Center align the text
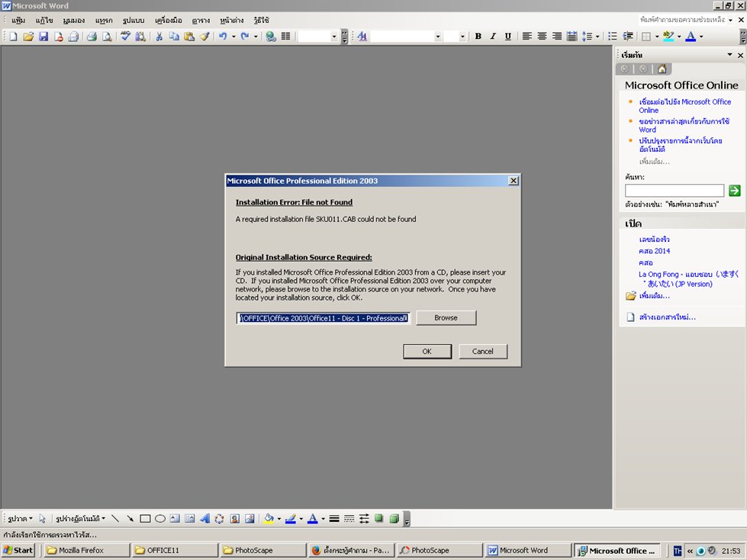The image size is (747, 560). click(543, 36)
